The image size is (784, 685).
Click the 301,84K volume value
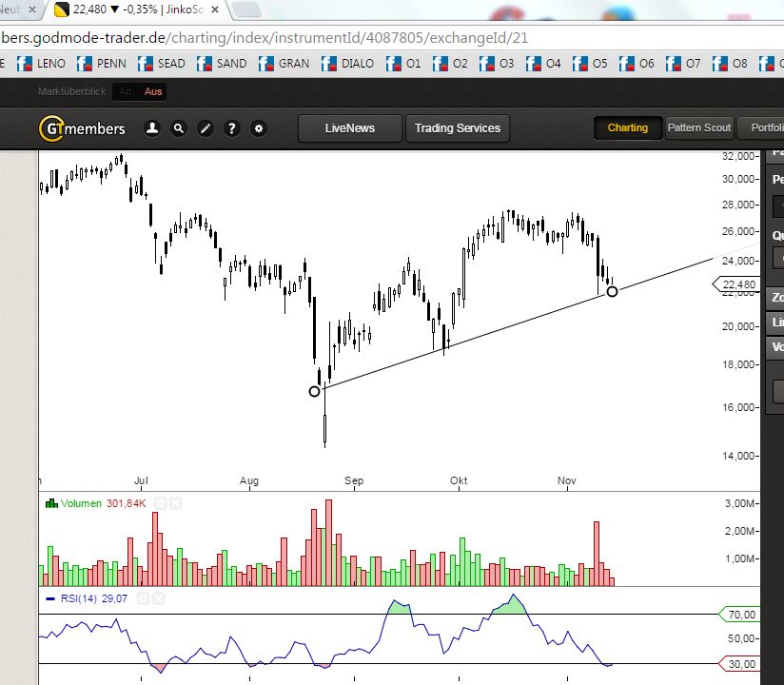126,503
